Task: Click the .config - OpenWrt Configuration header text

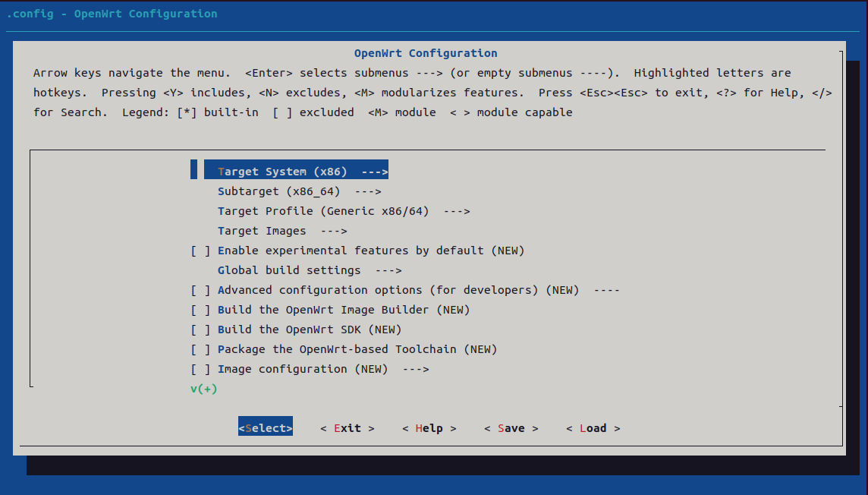Action: coord(112,14)
